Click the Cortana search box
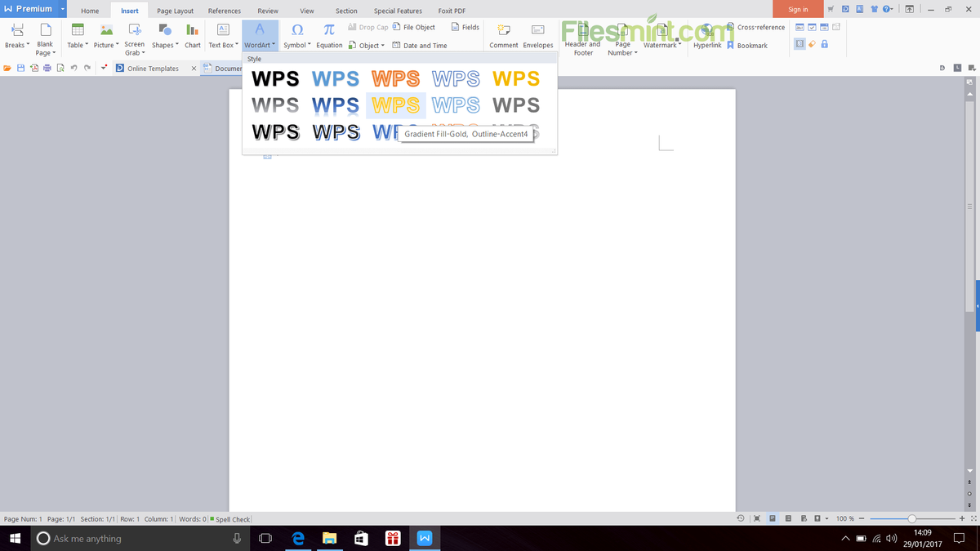This screenshot has width=980, height=551. [140, 539]
